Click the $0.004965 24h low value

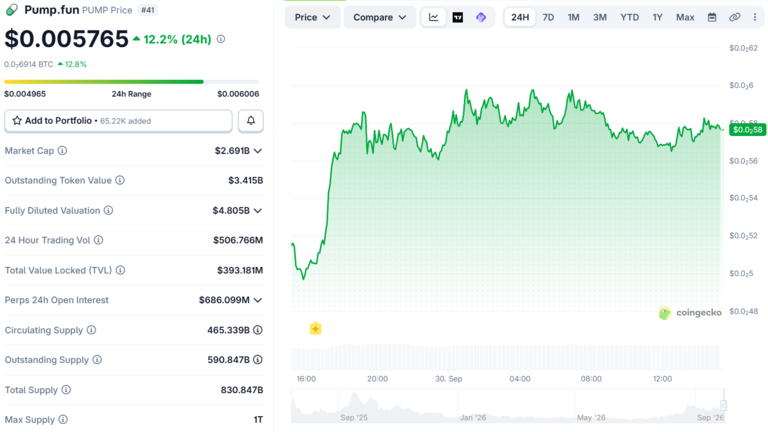click(x=25, y=94)
